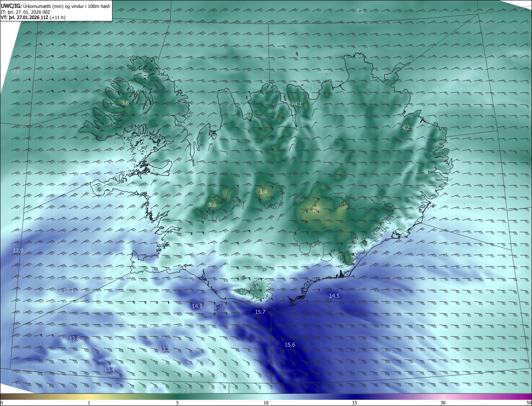This screenshot has height=406, width=532.
Task: Click the 13.4 value label
Action: click(x=109, y=369)
